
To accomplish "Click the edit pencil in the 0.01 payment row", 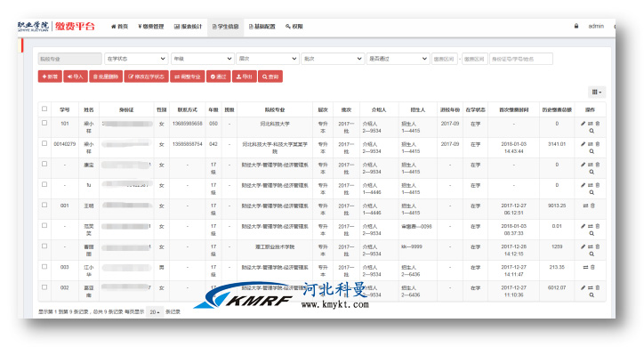I will pyautogui.click(x=583, y=226).
